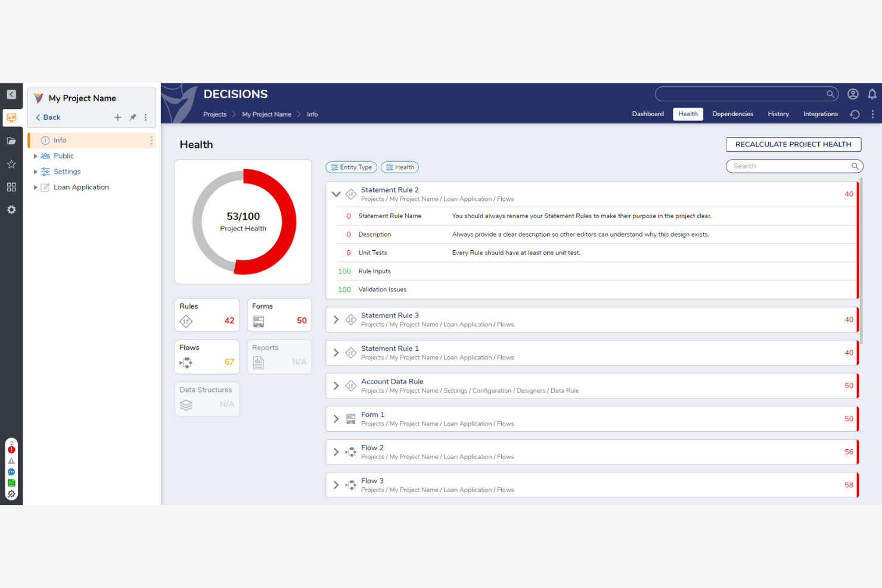Screen dimensions: 882x588
Task: Open the settings gear in the left sidebar
Action: 11,209
